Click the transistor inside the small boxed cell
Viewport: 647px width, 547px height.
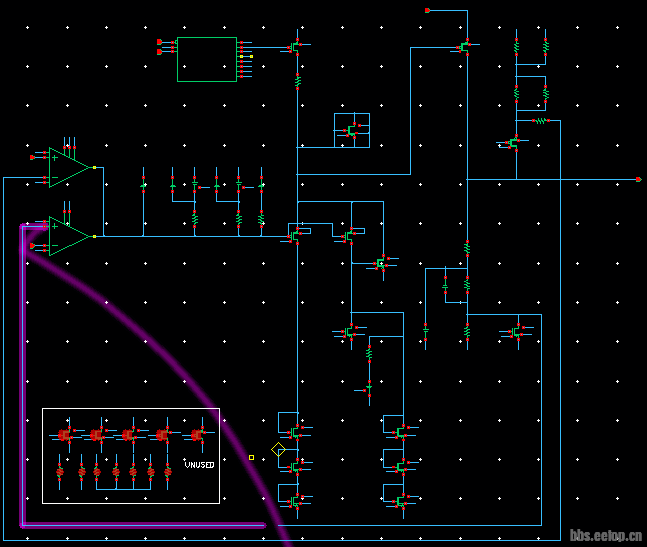pyautogui.click(x=351, y=130)
